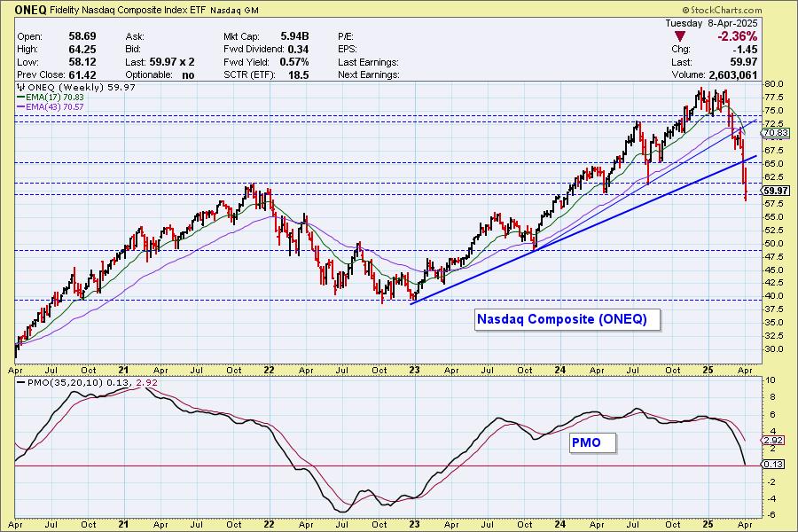Click the Ask label
The image size is (798, 532).
coord(135,36)
